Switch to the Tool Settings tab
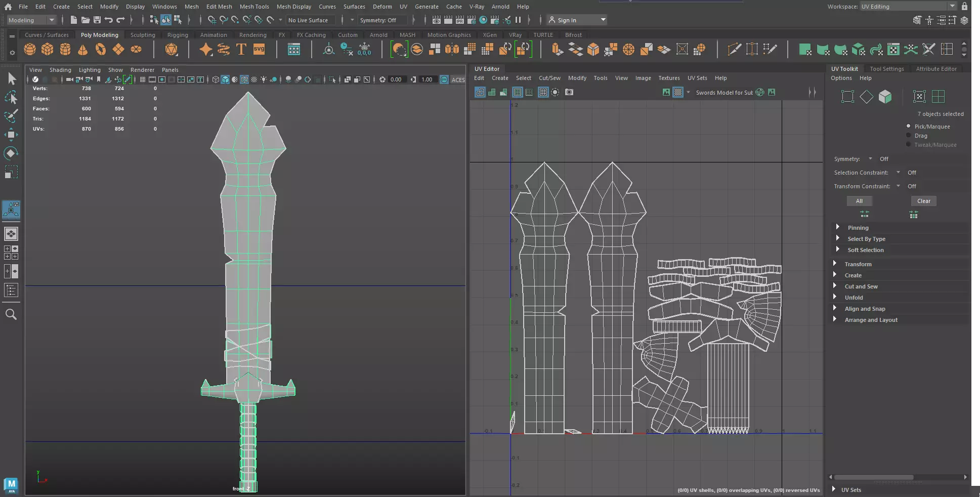The height and width of the screenshot is (497, 980). point(887,69)
